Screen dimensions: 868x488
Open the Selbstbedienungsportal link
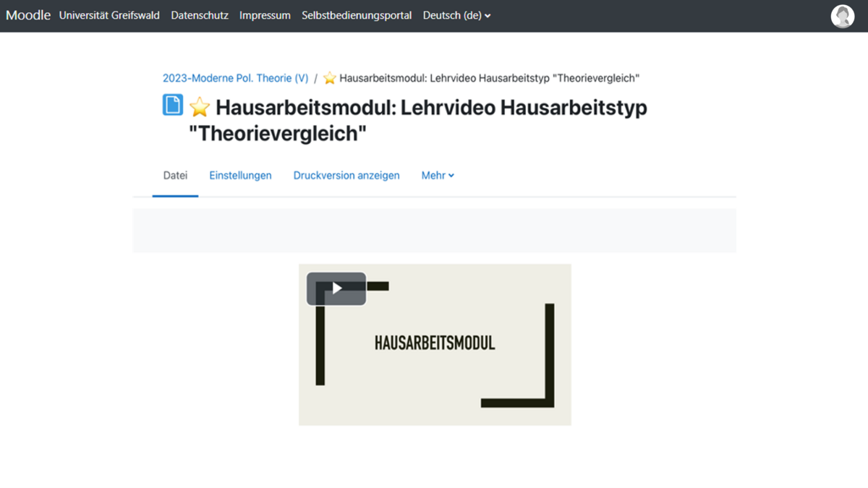pos(357,15)
